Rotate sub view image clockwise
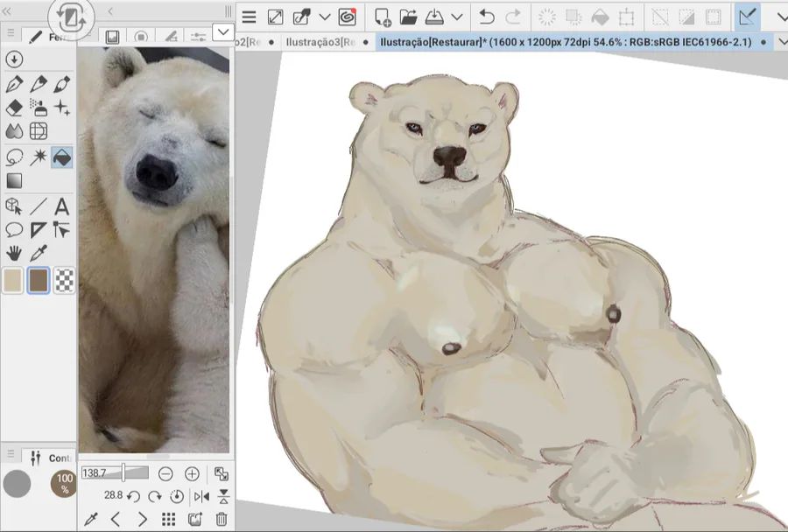The height and width of the screenshot is (532, 788). click(x=155, y=497)
